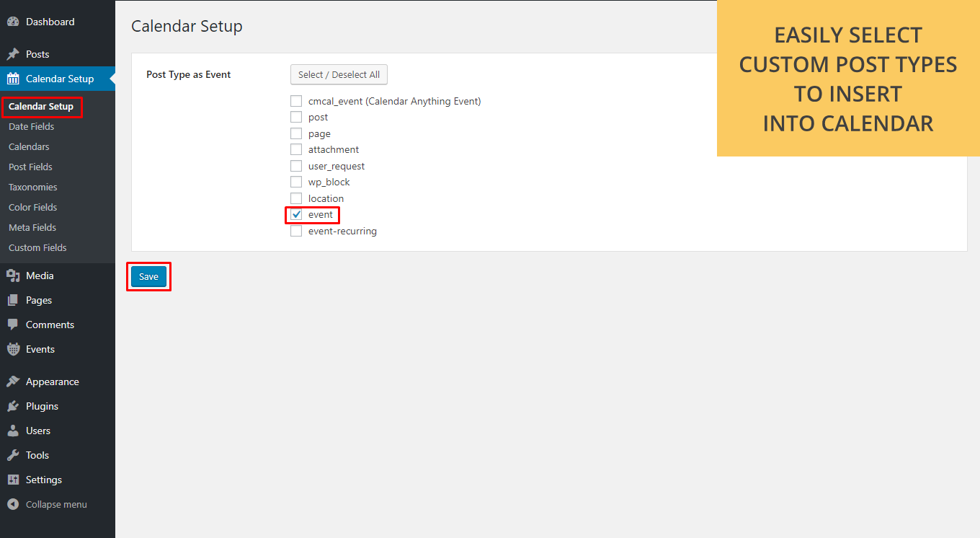Click Select / Deselect All button
Screen dimensions: 980x538
click(x=339, y=74)
